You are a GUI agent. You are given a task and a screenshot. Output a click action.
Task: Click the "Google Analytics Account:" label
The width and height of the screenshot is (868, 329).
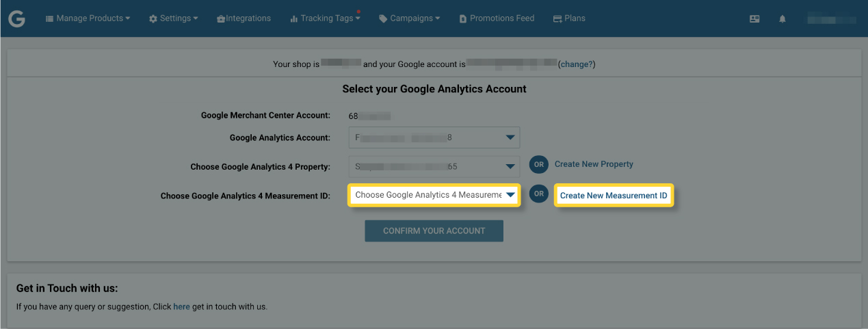click(x=280, y=137)
